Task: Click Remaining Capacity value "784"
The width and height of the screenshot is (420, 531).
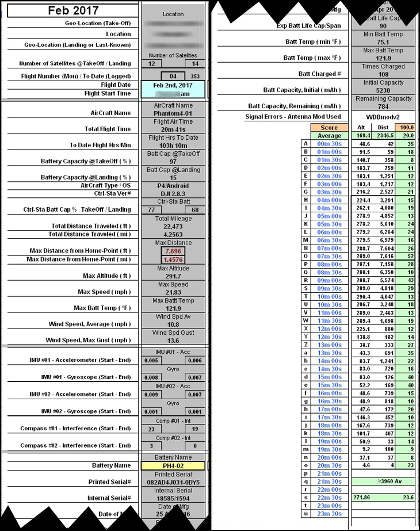Action: point(383,106)
